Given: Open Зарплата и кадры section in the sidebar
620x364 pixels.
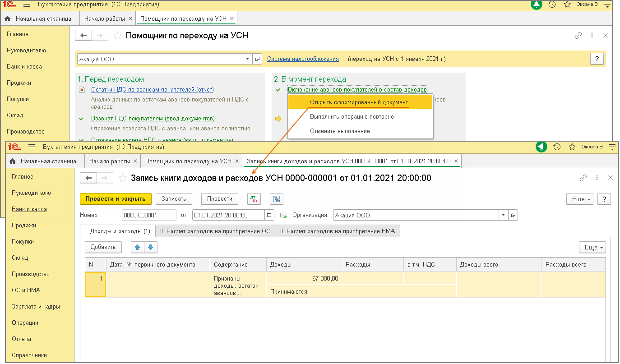Looking at the screenshot, I should (x=36, y=307).
